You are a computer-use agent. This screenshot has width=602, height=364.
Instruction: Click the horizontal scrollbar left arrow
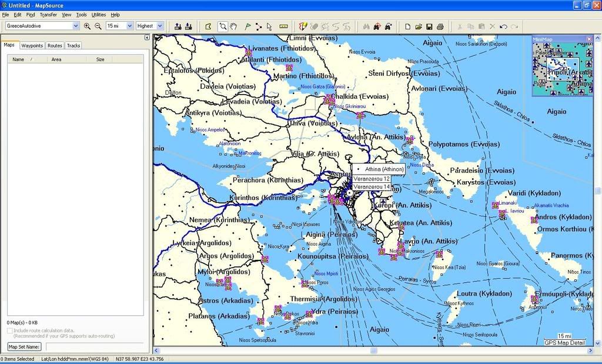pyautogui.click(x=156, y=350)
